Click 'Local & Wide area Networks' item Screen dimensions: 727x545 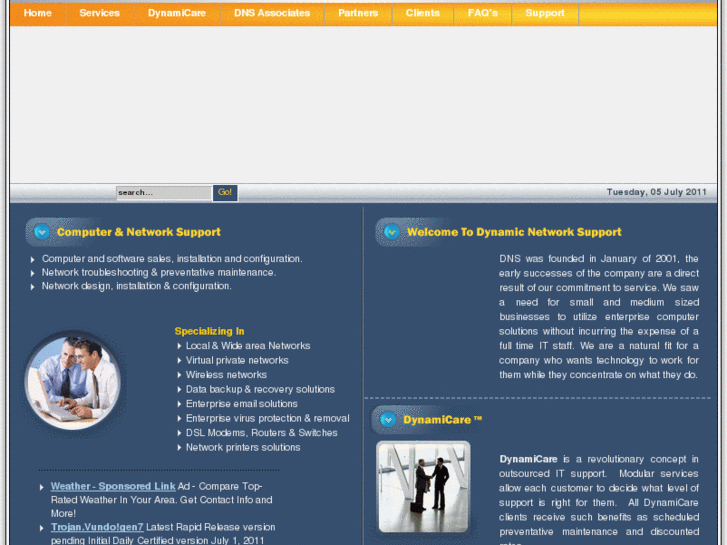click(x=248, y=346)
